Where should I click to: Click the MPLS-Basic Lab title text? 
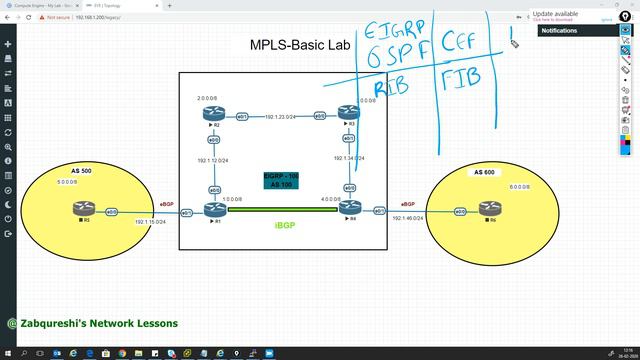[300, 45]
